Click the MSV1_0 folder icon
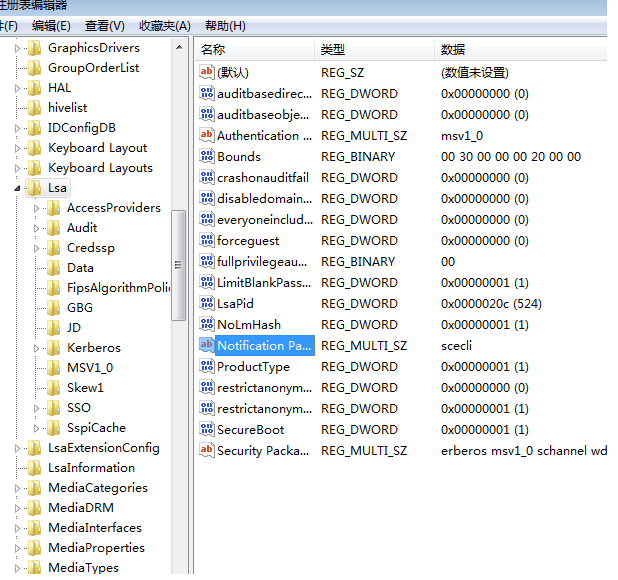This screenshot has height=580, width=618. click(54, 368)
